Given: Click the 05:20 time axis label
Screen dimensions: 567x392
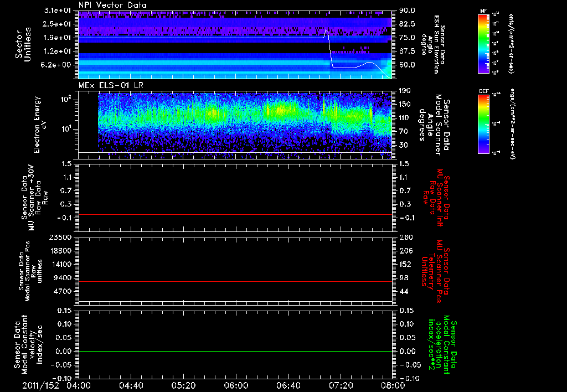Looking at the screenshot, I should [183, 385].
